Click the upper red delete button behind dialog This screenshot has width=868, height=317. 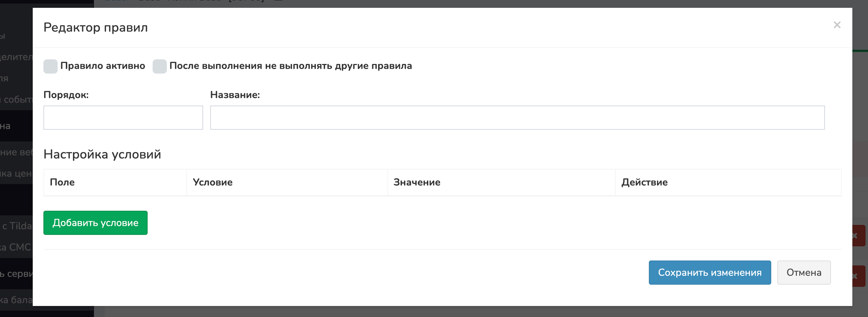pyautogui.click(x=859, y=236)
